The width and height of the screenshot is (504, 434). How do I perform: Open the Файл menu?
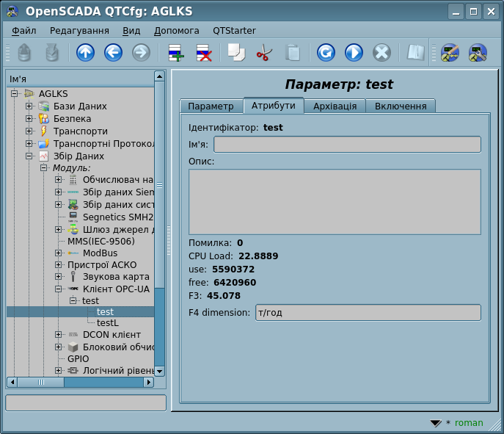[23, 31]
